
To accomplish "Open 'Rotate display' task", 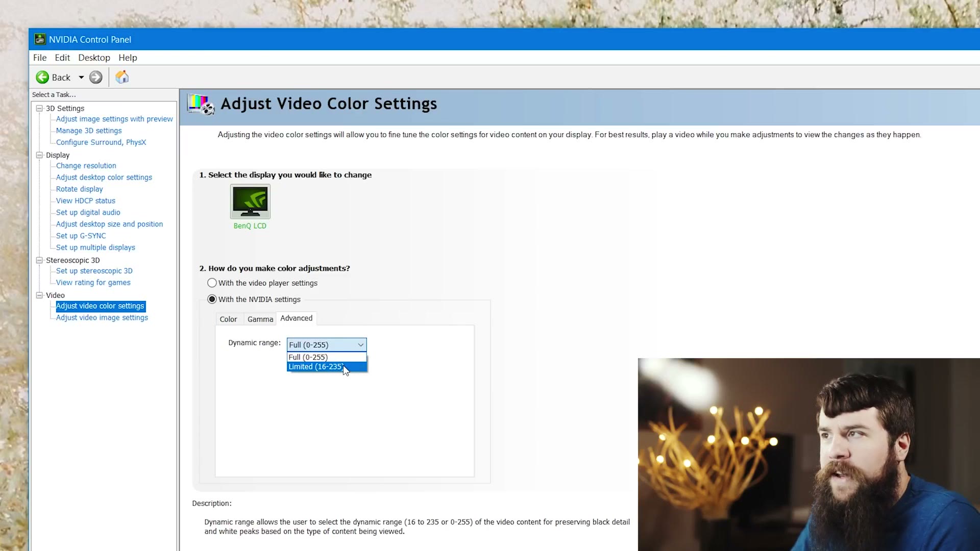I will coord(80,189).
